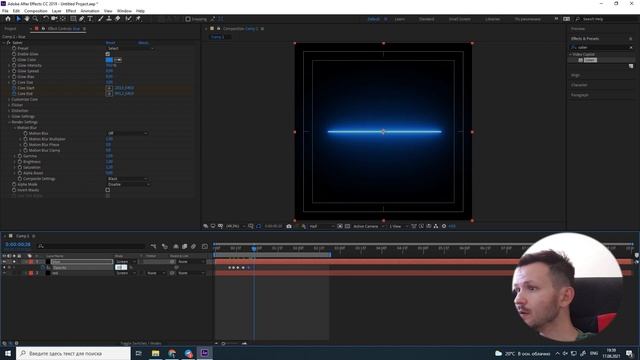The width and height of the screenshot is (640, 360).
Task: Select the Brush tool
Action: coord(100,19)
